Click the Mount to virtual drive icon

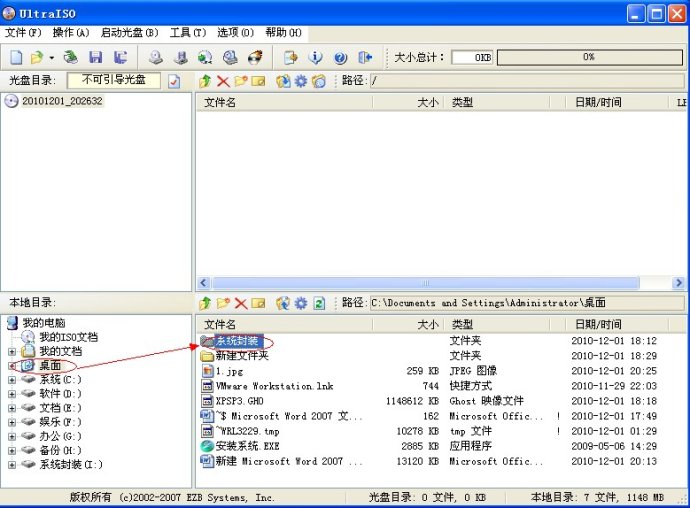(230, 57)
